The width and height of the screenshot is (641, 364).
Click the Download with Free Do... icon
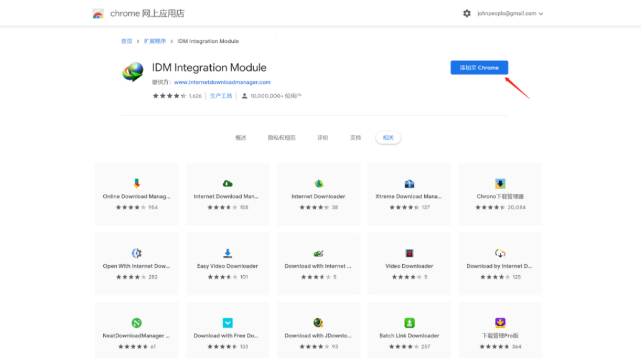228,323
